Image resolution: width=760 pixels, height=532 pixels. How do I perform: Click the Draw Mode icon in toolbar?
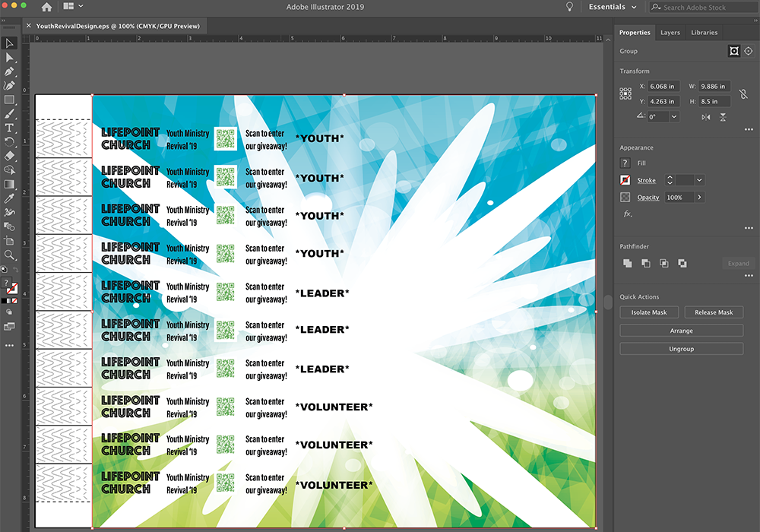(9, 312)
